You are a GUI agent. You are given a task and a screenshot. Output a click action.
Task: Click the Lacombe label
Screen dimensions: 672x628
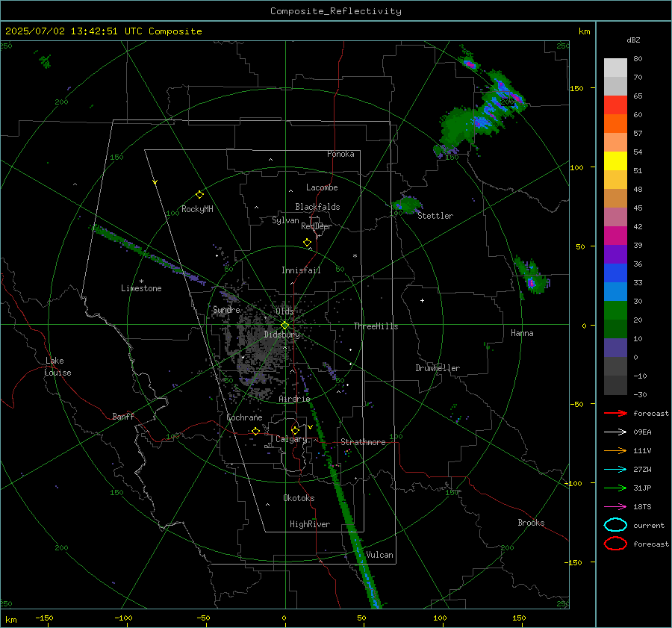(x=322, y=187)
